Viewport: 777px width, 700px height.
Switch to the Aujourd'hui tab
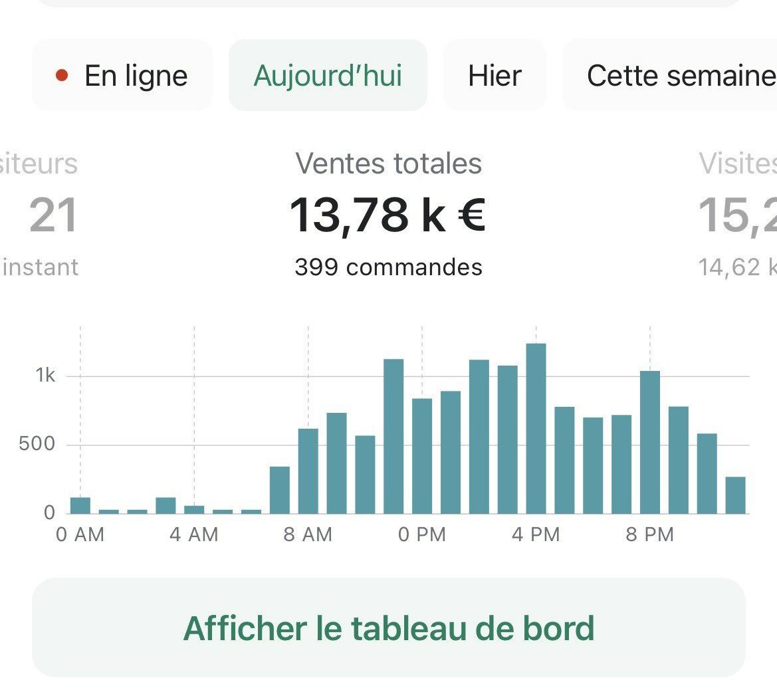click(x=328, y=75)
